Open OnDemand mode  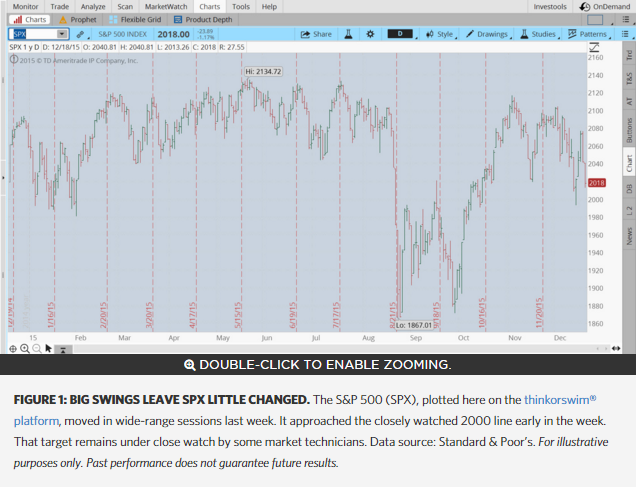pyautogui.click(x=606, y=7)
